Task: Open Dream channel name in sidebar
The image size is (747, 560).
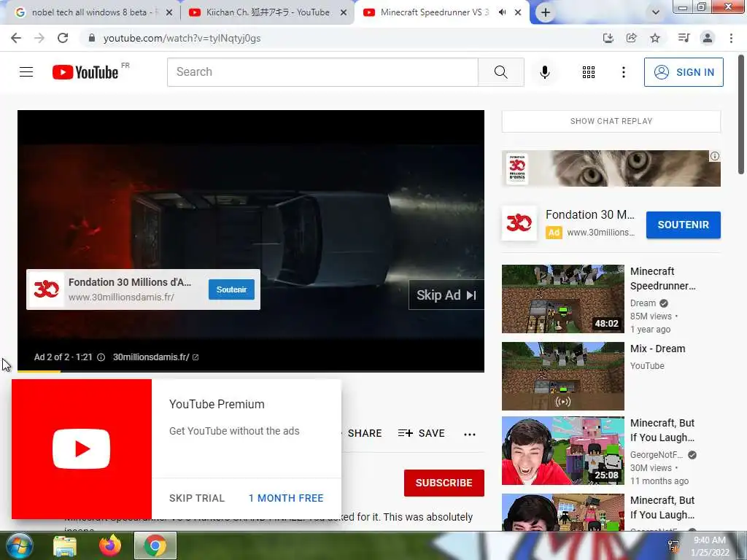Action: [x=643, y=303]
